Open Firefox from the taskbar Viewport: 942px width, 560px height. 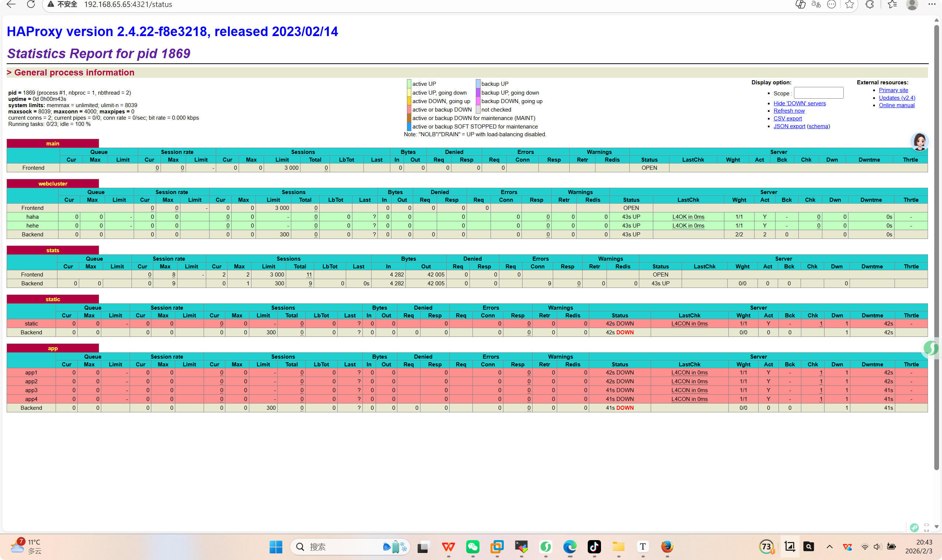[x=667, y=547]
